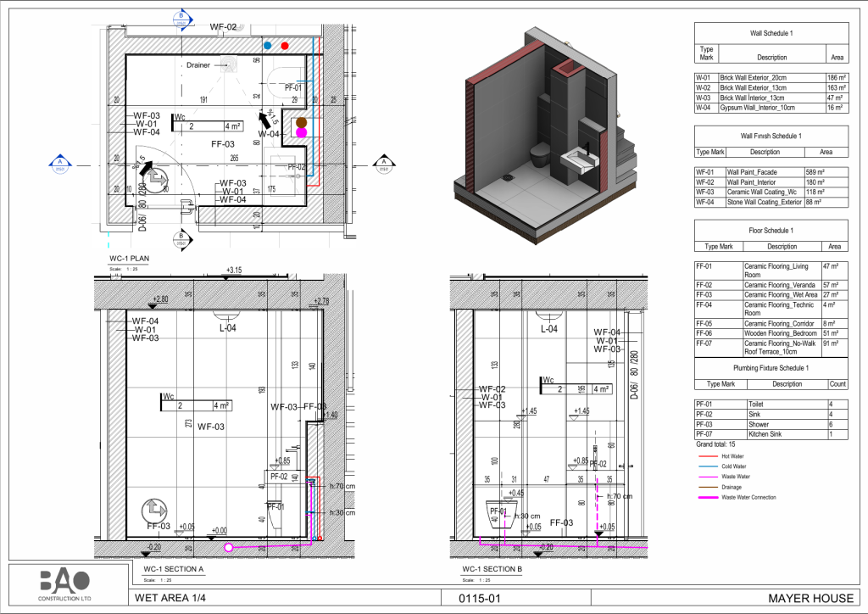
Task: Click 'Brick Wall Interior_13cm' row
Action: pos(771,98)
